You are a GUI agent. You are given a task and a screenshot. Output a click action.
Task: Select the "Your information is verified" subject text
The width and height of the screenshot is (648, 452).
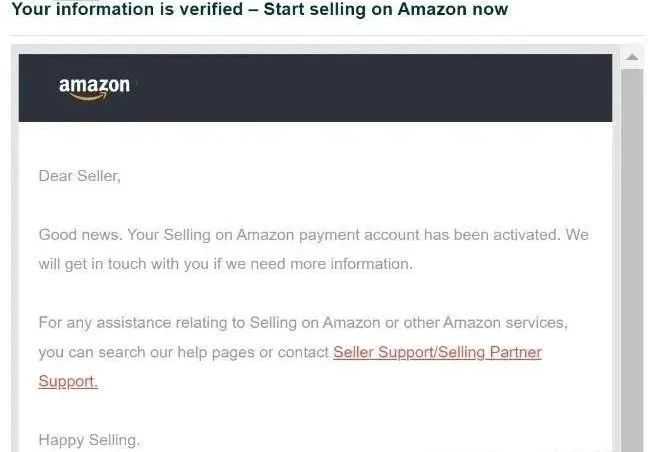127,9
